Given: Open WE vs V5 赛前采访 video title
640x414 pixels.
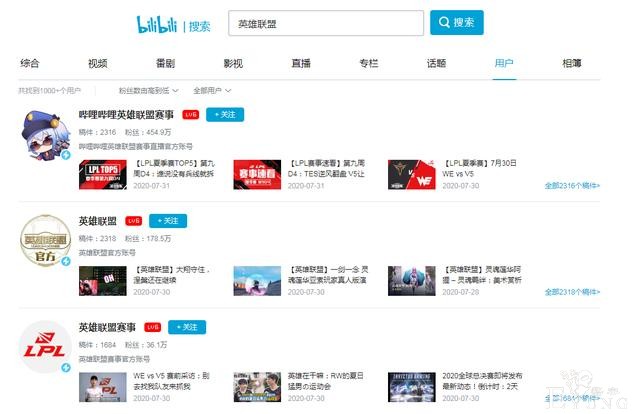Looking at the screenshot, I should pyautogui.click(x=171, y=381).
